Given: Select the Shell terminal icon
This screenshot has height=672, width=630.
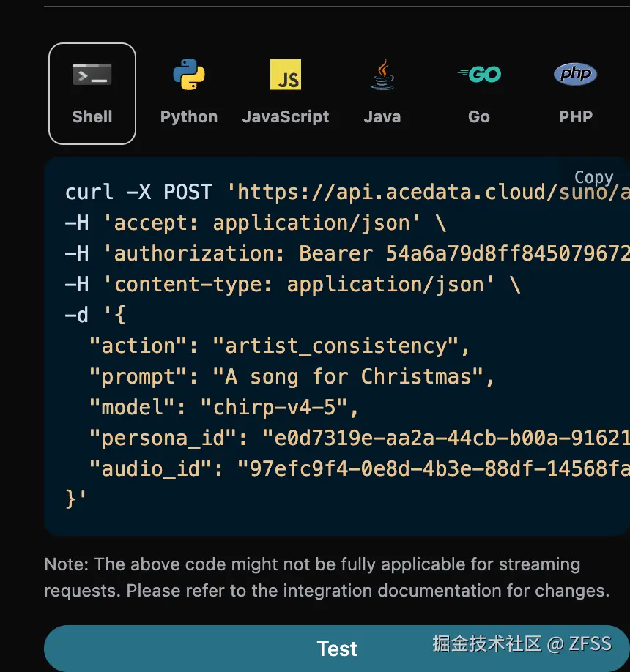Looking at the screenshot, I should [x=92, y=75].
